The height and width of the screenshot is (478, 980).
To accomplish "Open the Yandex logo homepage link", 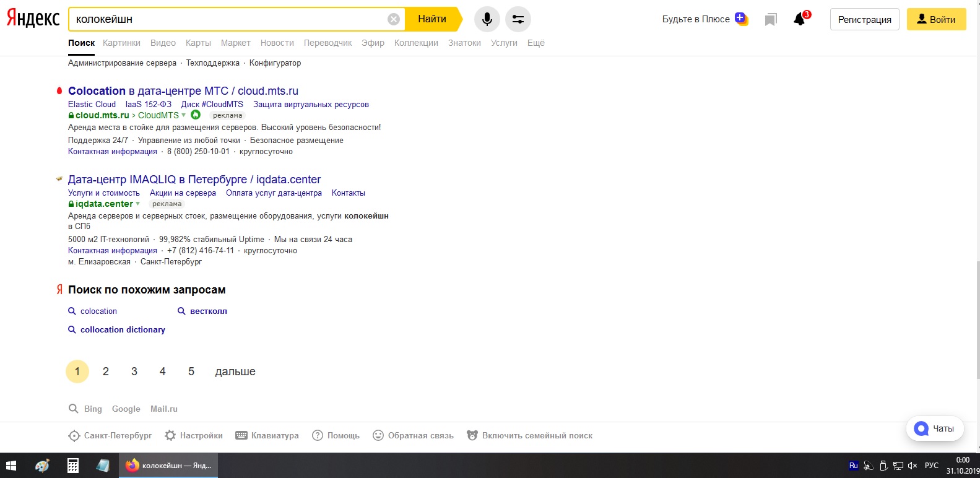I will [33, 19].
